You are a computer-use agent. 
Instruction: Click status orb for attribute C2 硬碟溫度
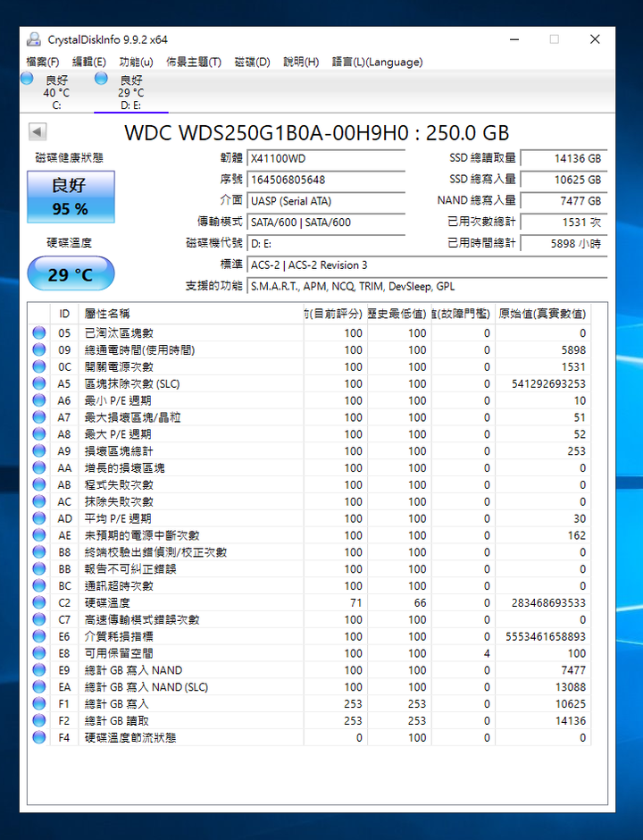(x=39, y=602)
